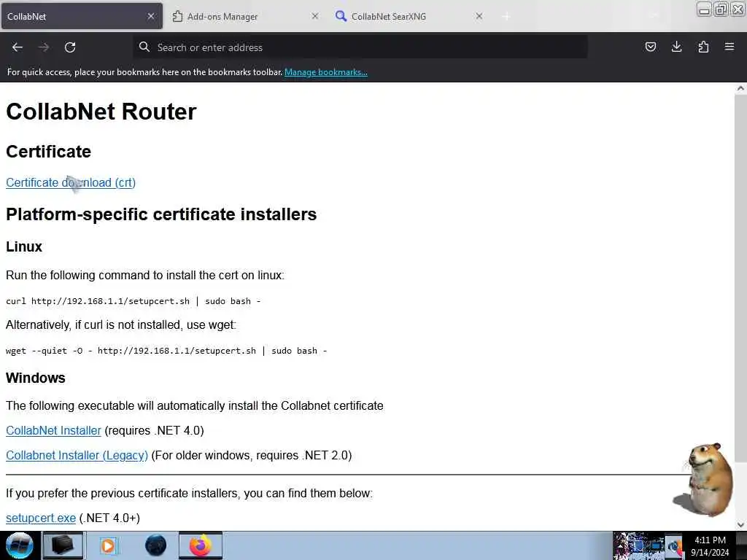Click the wget --quiet command text

(166, 351)
